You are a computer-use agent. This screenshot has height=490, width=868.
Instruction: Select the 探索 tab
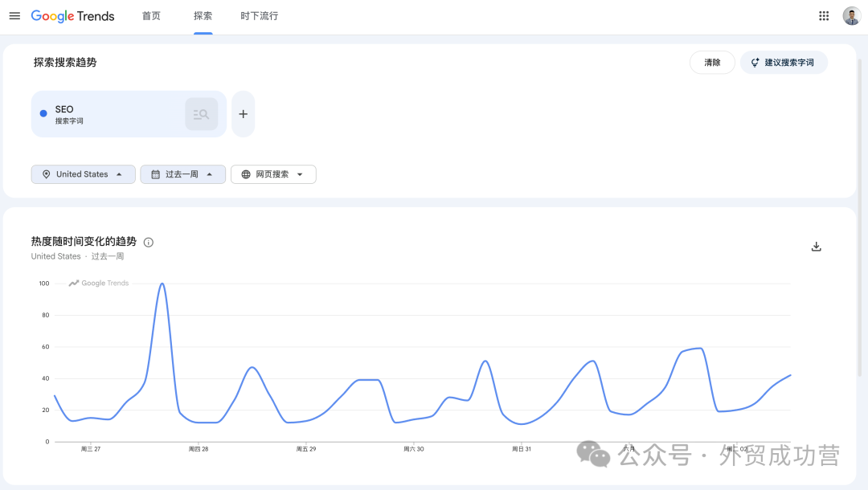203,16
